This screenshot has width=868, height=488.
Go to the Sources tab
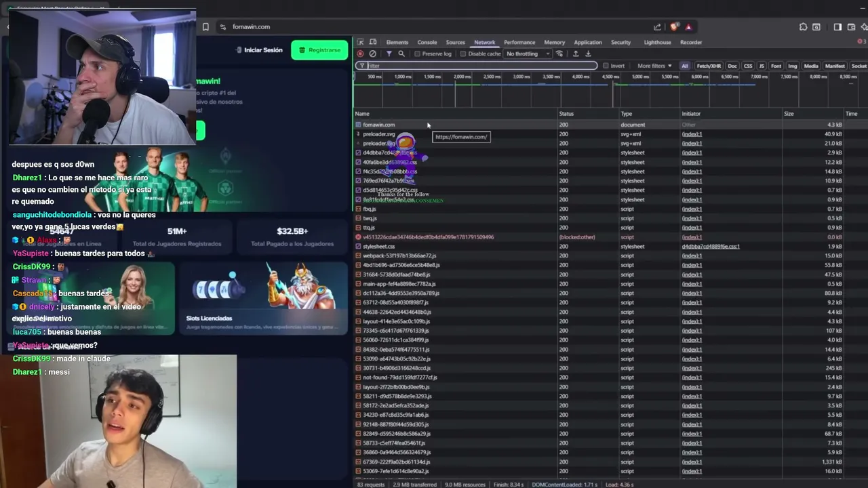tap(456, 42)
